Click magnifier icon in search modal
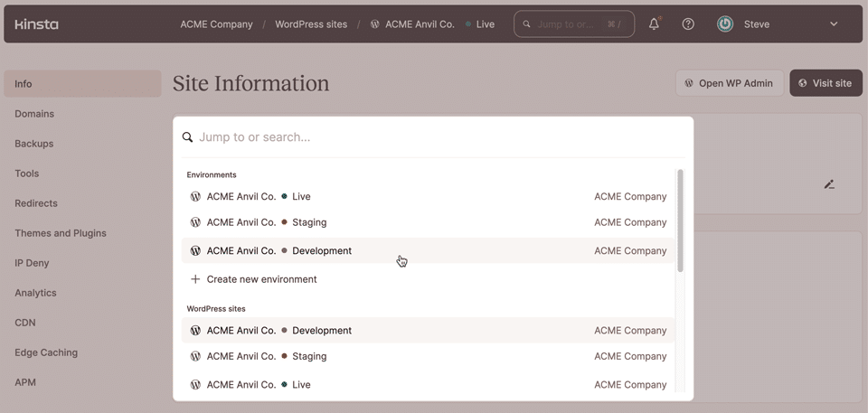 (188, 137)
